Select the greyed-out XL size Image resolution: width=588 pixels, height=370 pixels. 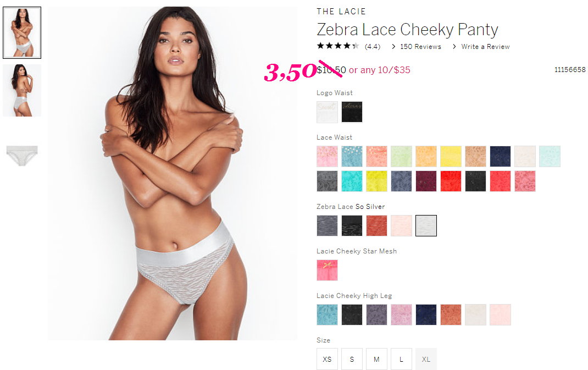(426, 359)
